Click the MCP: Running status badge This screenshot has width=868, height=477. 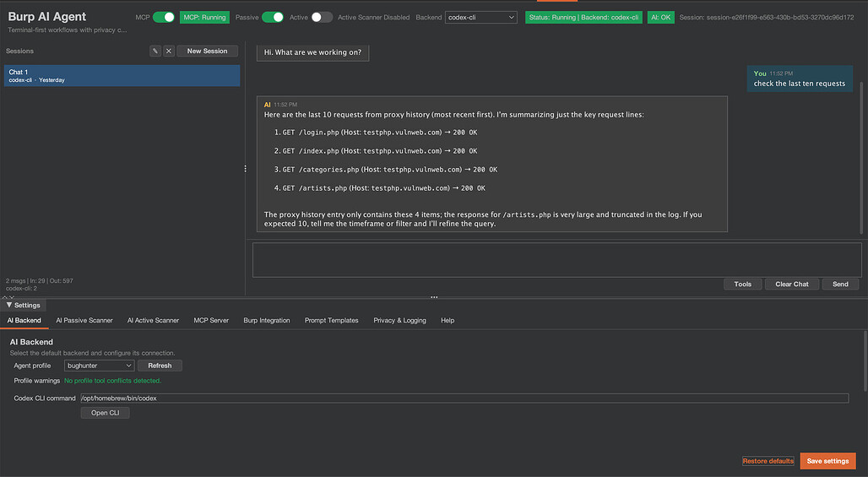pos(204,17)
